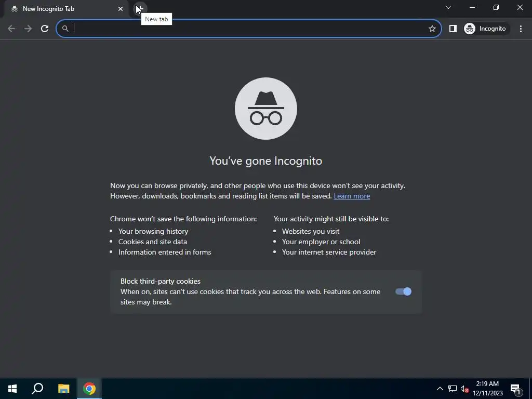This screenshot has width=532, height=399.
Task: Click "Information entered in forms" item
Action: tap(165, 252)
